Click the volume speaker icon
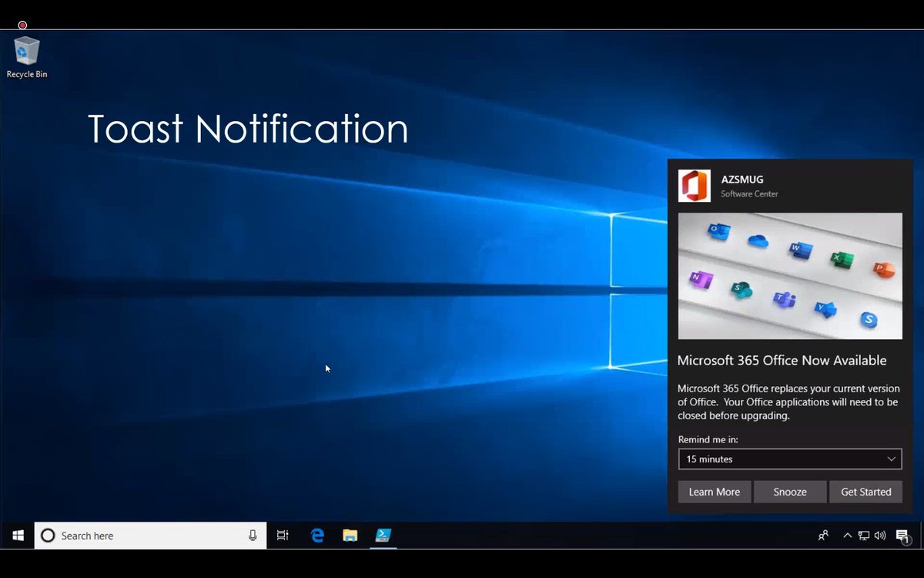This screenshot has height=578, width=924. coord(880,536)
